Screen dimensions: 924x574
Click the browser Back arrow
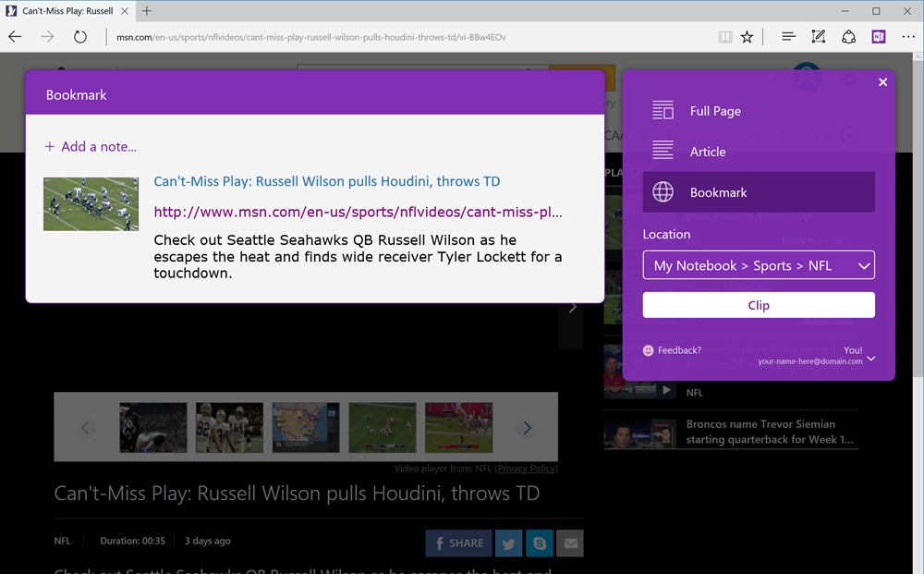[x=16, y=37]
